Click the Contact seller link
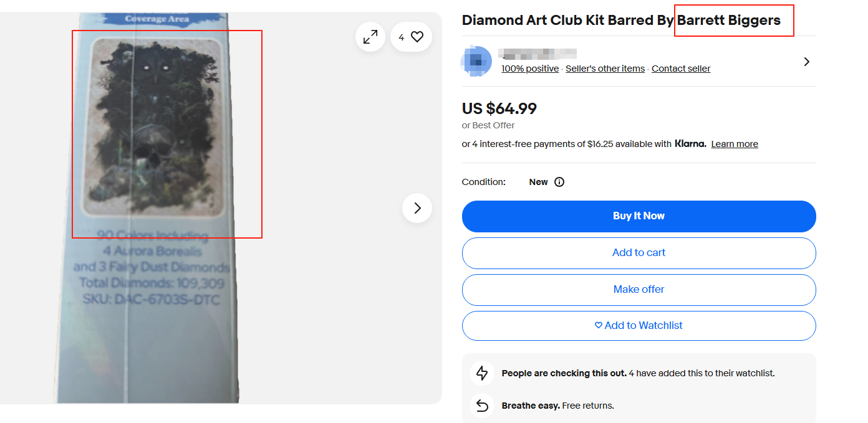 coord(681,69)
